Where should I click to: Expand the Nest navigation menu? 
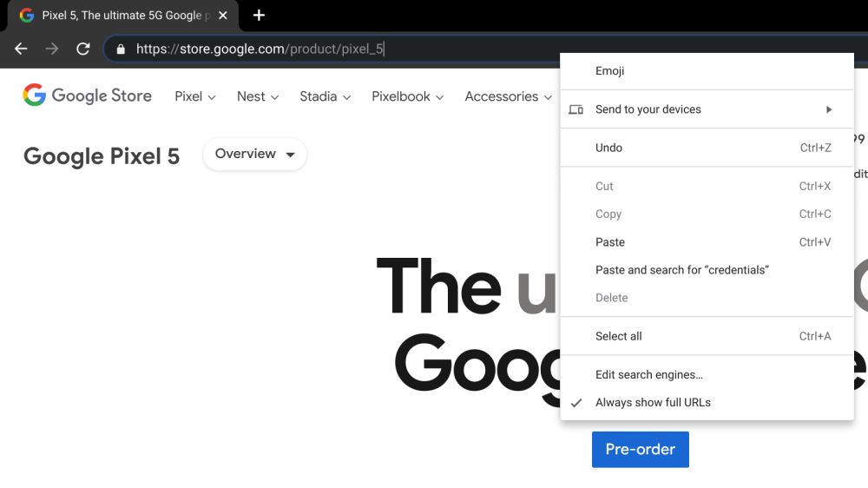click(257, 96)
